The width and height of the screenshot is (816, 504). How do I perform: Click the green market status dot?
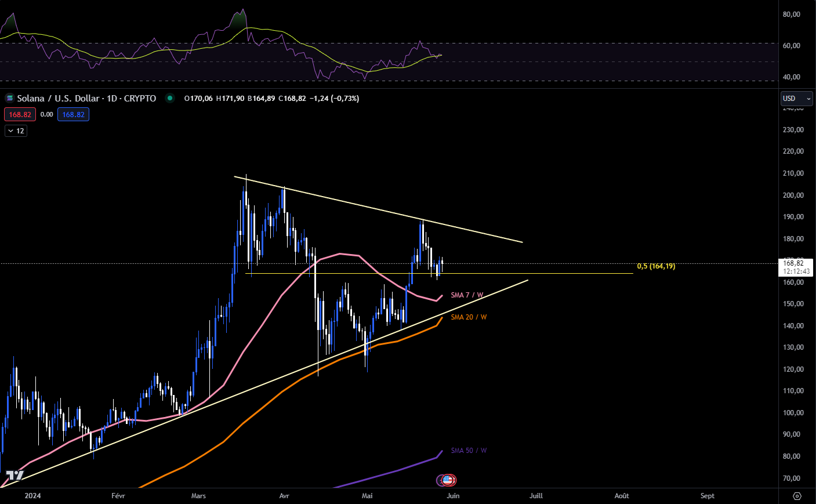(170, 98)
